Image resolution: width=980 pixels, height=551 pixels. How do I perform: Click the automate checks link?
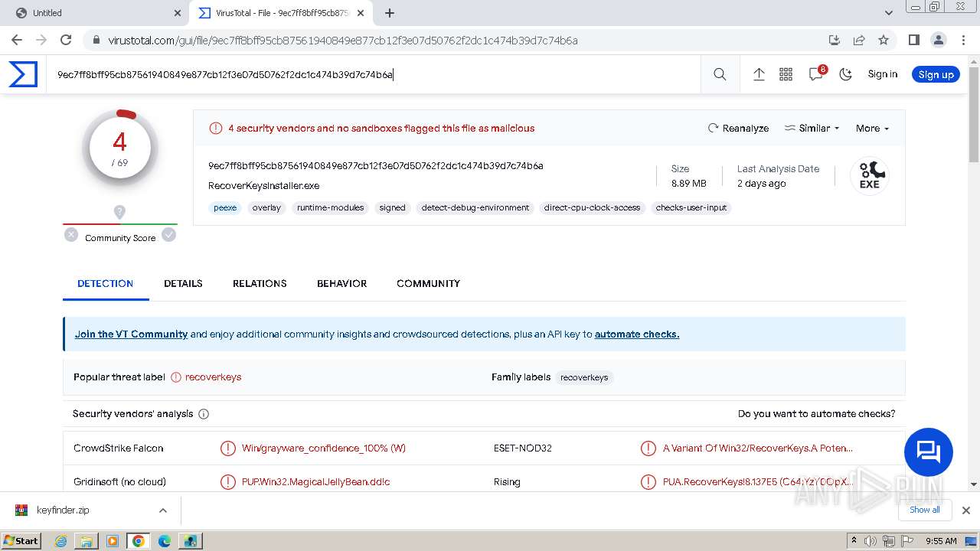point(637,334)
